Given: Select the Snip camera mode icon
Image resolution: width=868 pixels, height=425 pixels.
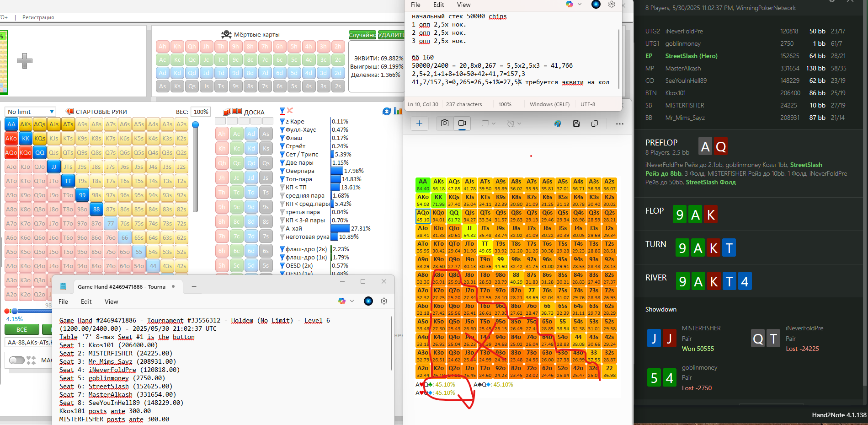Looking at the screenshot, I should tap(445, 124).
